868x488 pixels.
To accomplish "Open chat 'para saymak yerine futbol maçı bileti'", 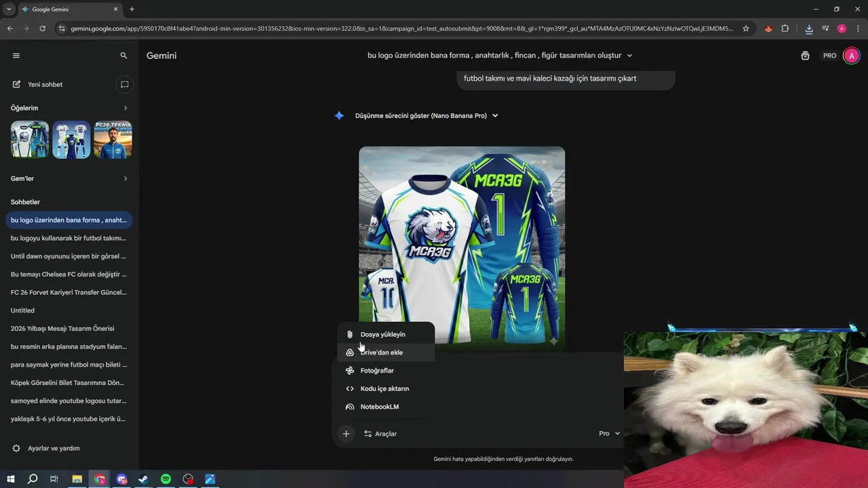I will [68, 365].
